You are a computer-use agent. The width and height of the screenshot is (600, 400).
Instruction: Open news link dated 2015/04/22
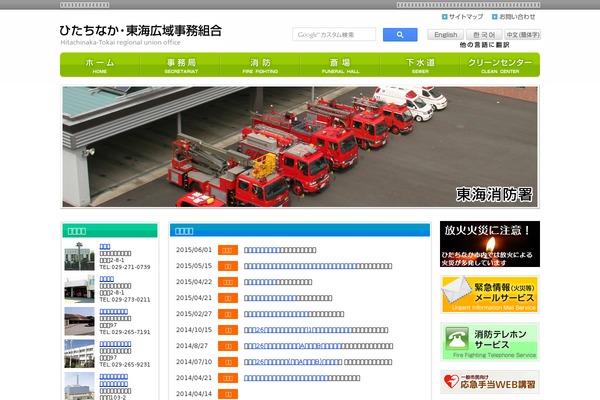click(260, 282)
